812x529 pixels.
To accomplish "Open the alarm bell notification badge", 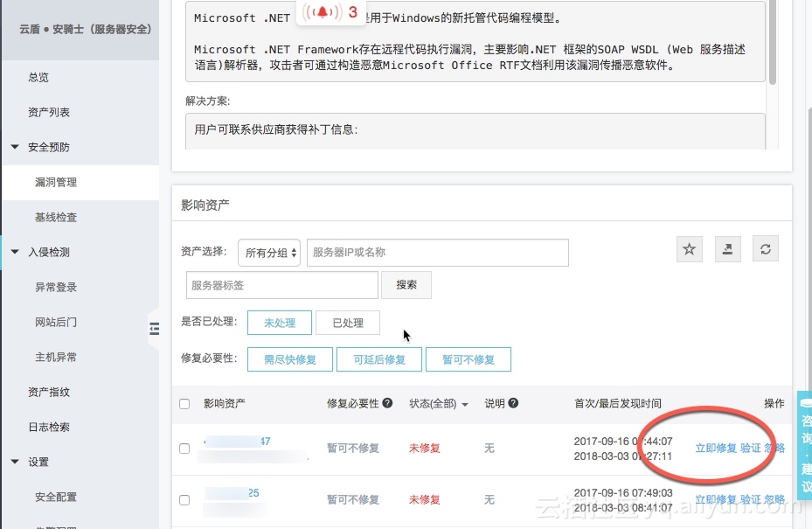I will 330,11.
